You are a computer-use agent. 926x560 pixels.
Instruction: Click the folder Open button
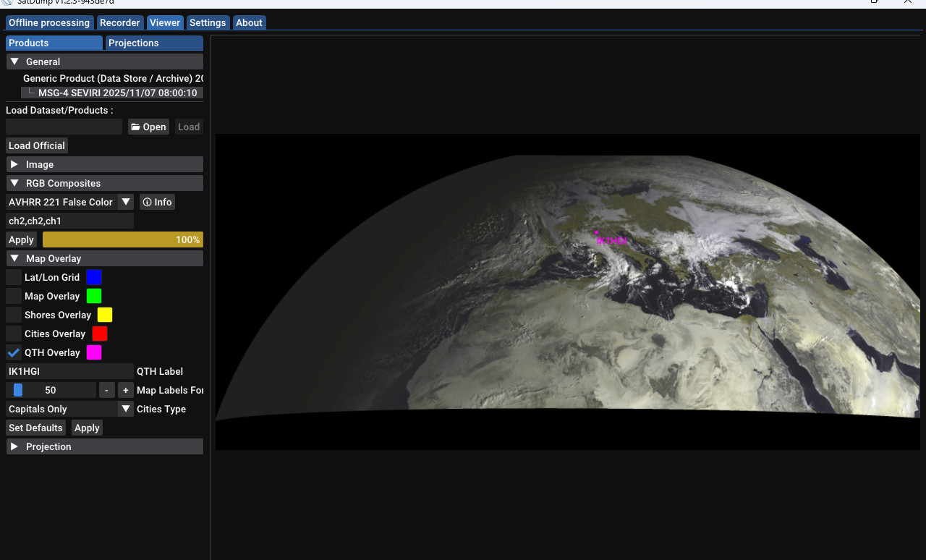coord(148,127)
